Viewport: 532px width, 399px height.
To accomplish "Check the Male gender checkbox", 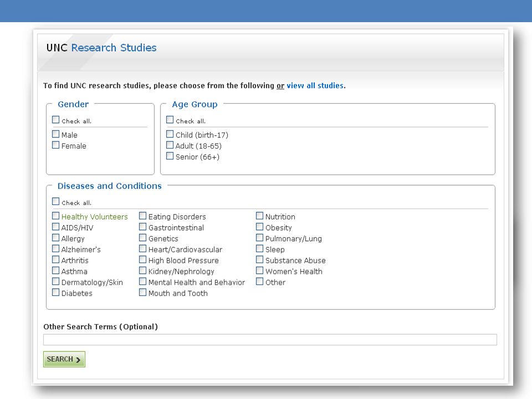I will tap(55, 134).
